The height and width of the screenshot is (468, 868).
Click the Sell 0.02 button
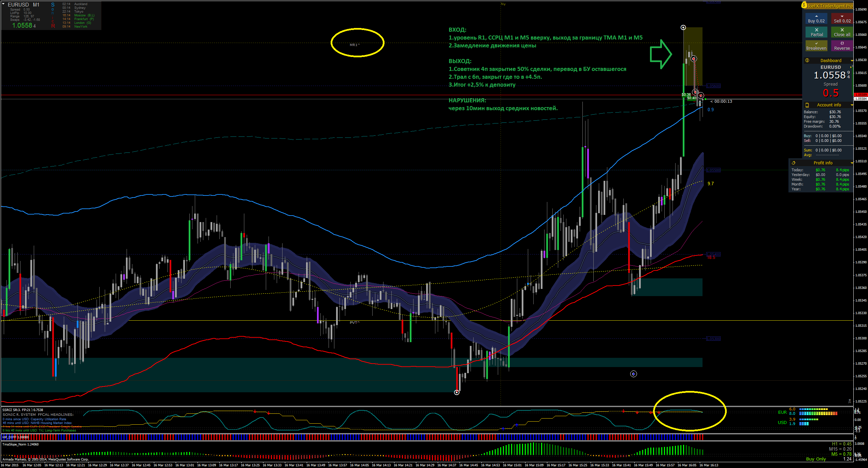pyautogui.click(x=842, y=19)
